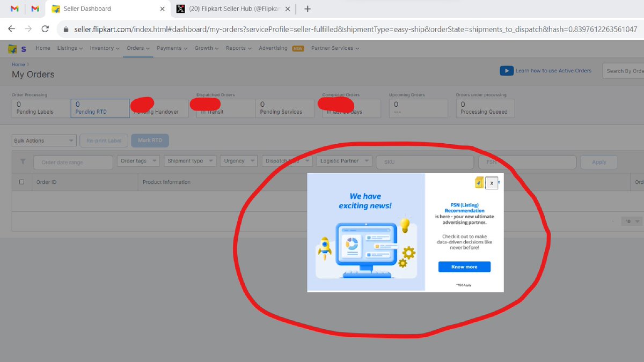Switch to the Flipkart Seller Hub X tab
This screenshot has height=362, width=644.
pos(233,9)
